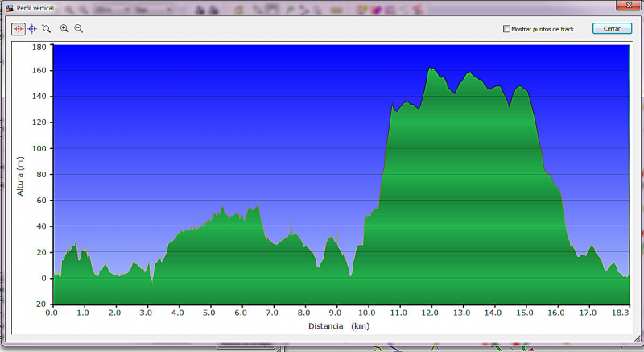Viewport: 644px width, 352px height.
Task: Click the 10.0 tick on distance axis
Action: (x=367, y=312)
